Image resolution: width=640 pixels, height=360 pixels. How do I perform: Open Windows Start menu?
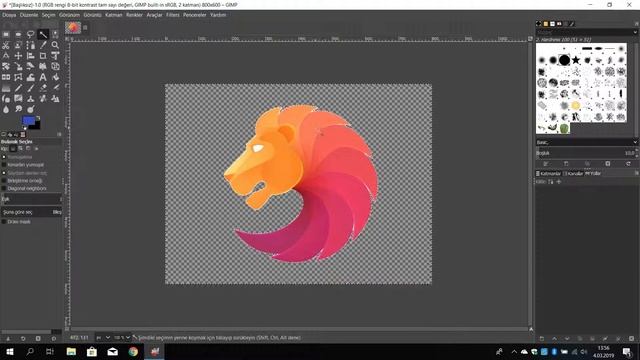click(9, 352)
